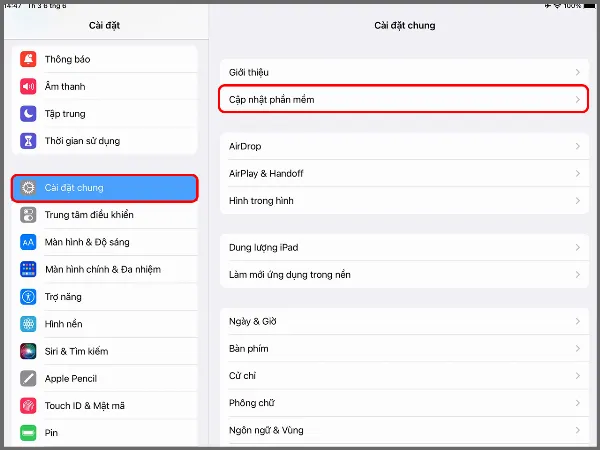Tap Touch ID & Mật mã label
600x450 pixels.
[85, 406]
